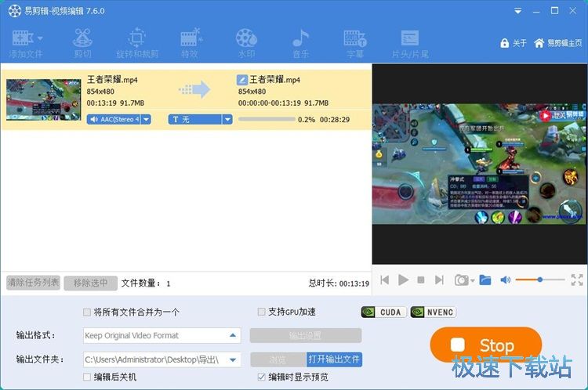Open the Add File dropdown arrow

point(40,38)
